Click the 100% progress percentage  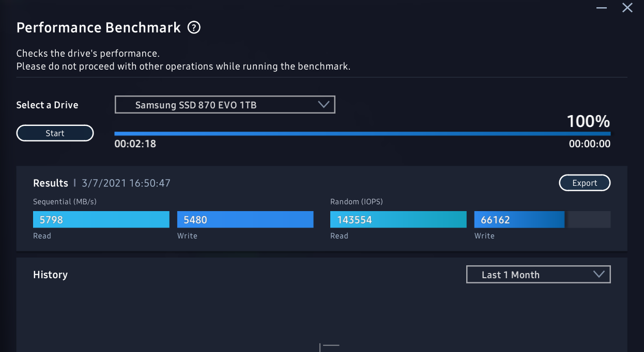(x=588, y=122)
